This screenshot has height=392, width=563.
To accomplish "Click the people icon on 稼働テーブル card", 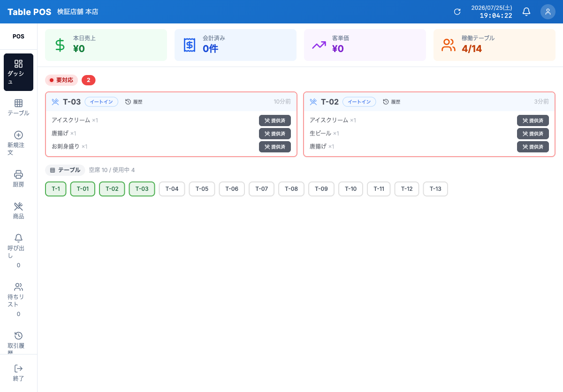I will 449,45.
